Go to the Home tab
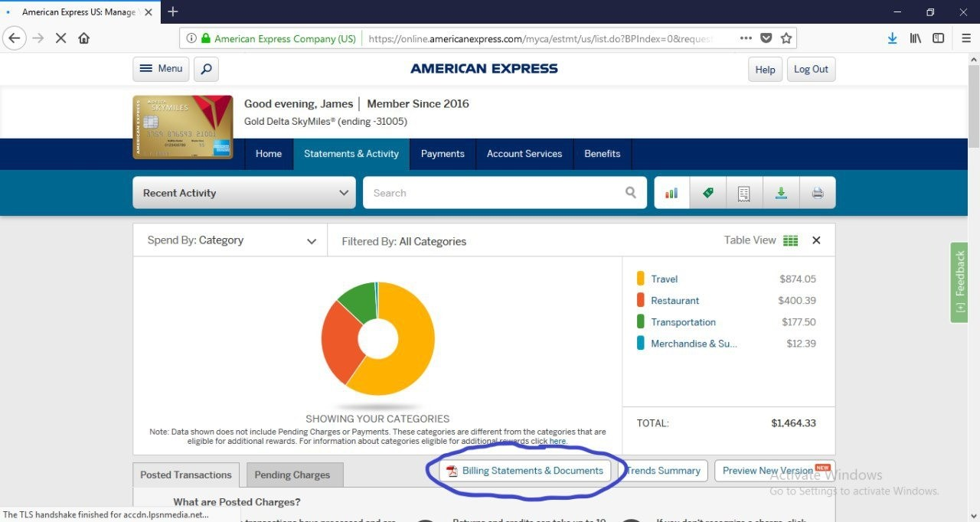 coord(269,154)
